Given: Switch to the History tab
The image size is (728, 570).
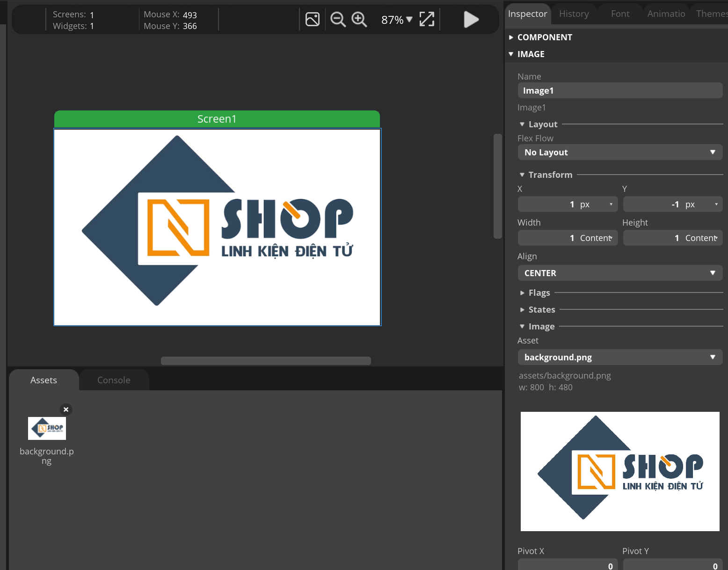Looking at the screenshot, I should [x=574, y=14].
